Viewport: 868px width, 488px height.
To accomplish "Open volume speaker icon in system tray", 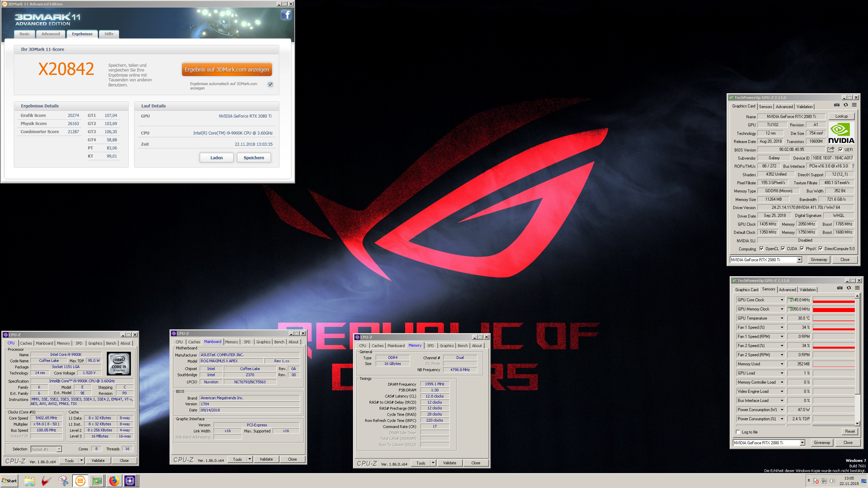I will 832,481.
